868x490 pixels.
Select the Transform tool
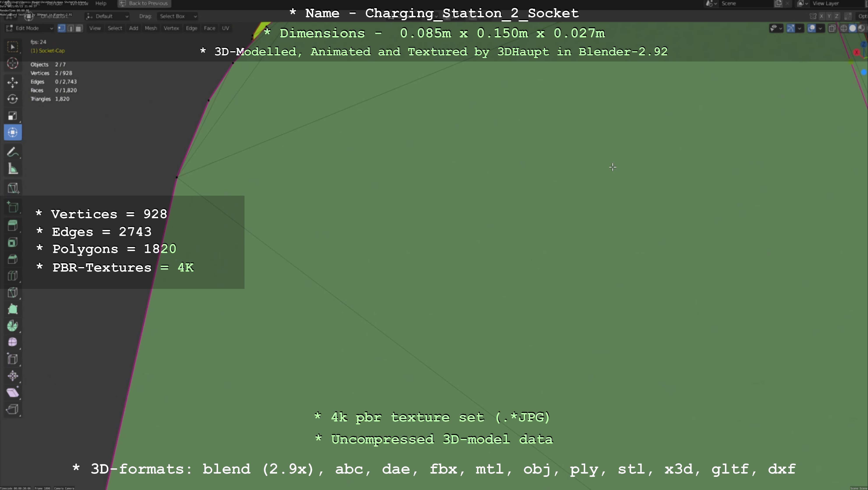point(12,132)
